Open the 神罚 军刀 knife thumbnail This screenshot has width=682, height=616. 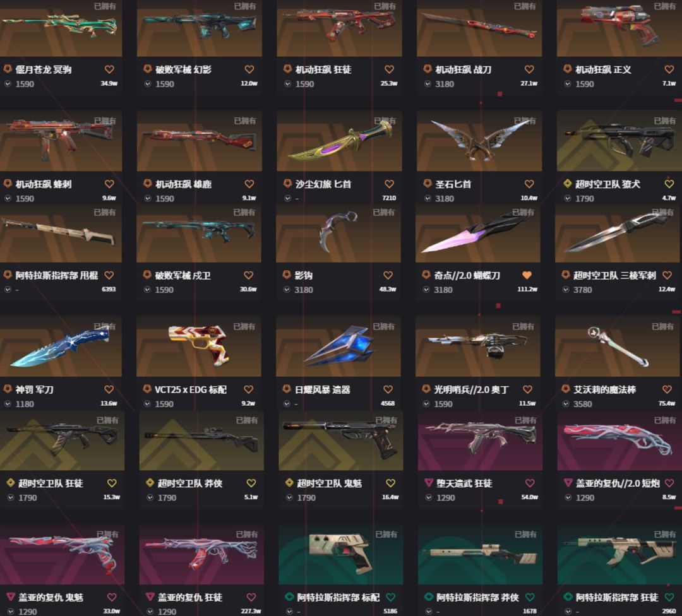pyautogui.click(x=61, y=347)
